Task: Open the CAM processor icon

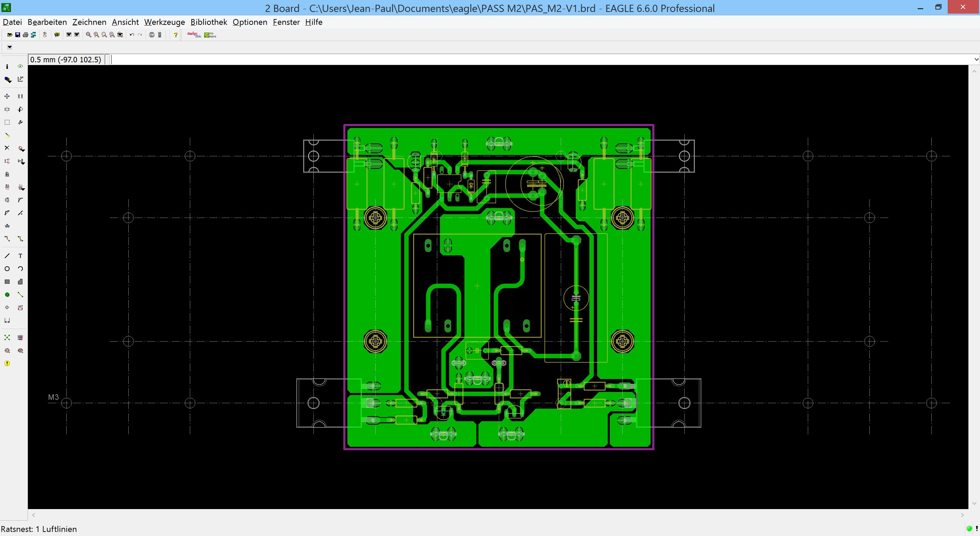Action: 33,35
